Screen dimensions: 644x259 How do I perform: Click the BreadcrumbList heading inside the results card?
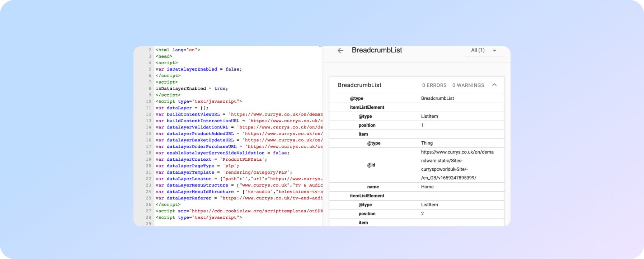pyautogui.click(x=359, y=85)
